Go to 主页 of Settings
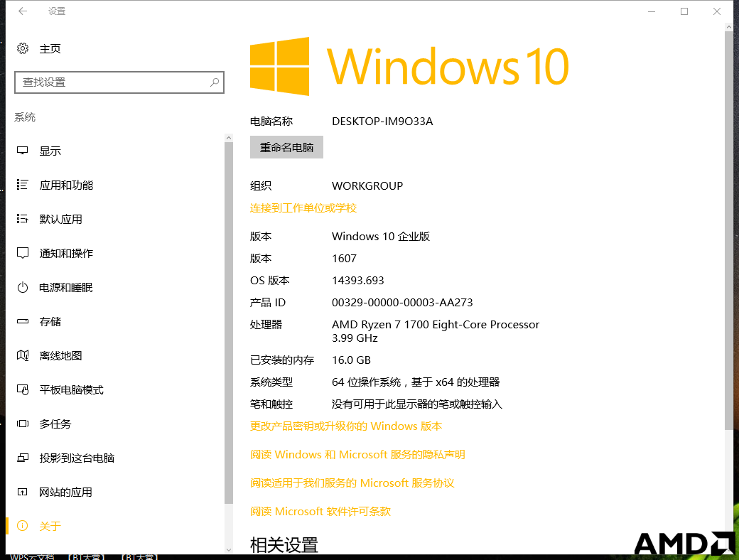Screen dimensions: 739x560 tap(50, 48)
